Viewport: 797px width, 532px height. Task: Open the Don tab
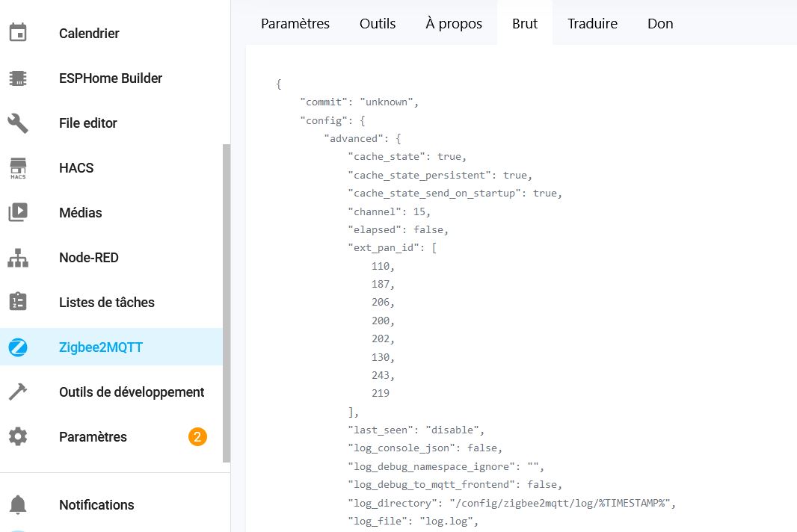click(x=660, y=23)
